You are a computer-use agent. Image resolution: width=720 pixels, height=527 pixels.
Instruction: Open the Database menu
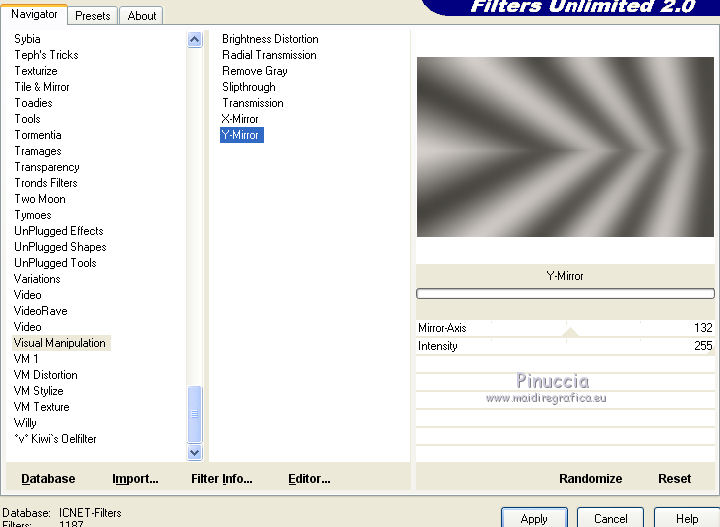tap(48, 479)
